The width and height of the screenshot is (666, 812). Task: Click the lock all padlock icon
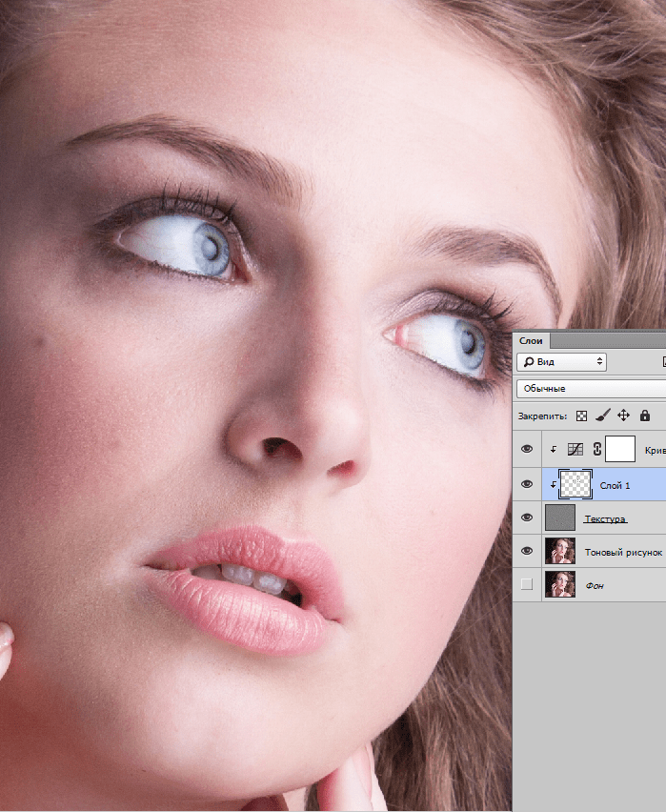click(644, 416)
